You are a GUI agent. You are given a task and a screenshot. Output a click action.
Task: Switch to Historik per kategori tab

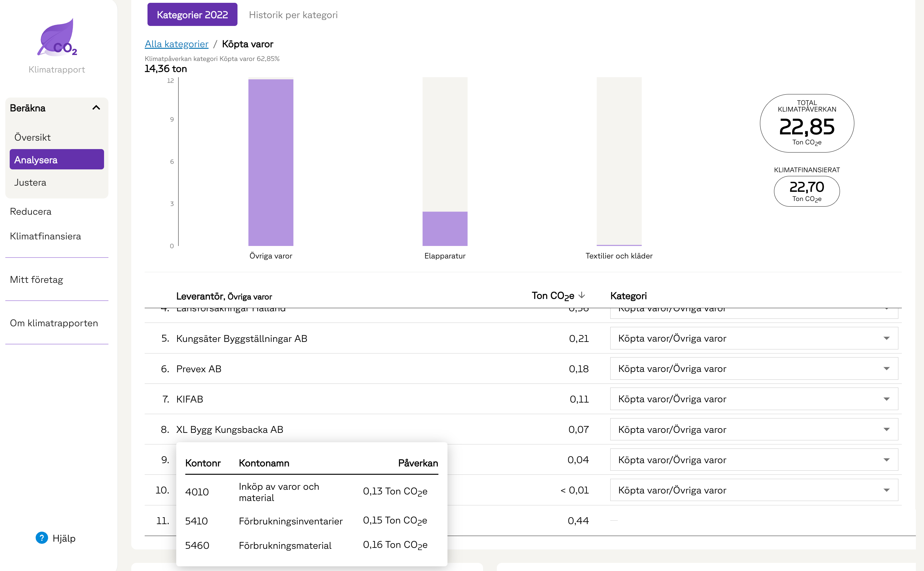click(293, 15)
